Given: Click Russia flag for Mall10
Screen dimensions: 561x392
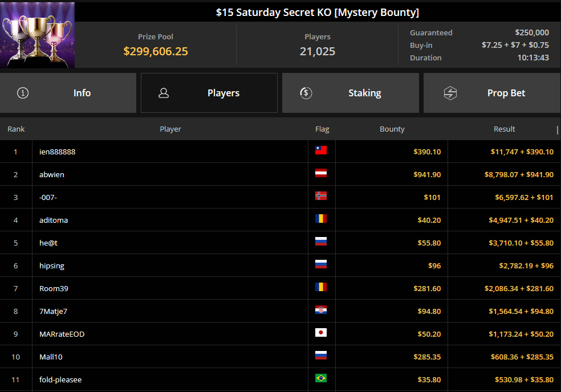Looking at the screenshot, I should tap(321, 356).
